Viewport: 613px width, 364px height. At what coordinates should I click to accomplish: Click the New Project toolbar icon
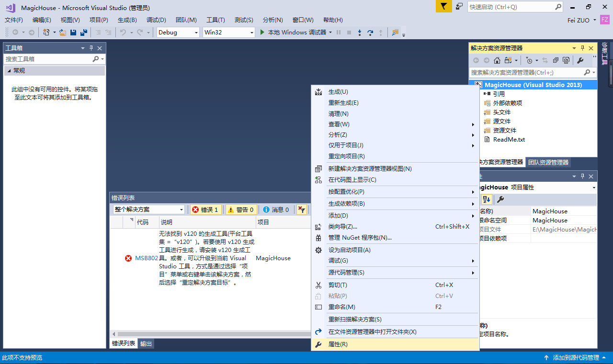[46, 33]
